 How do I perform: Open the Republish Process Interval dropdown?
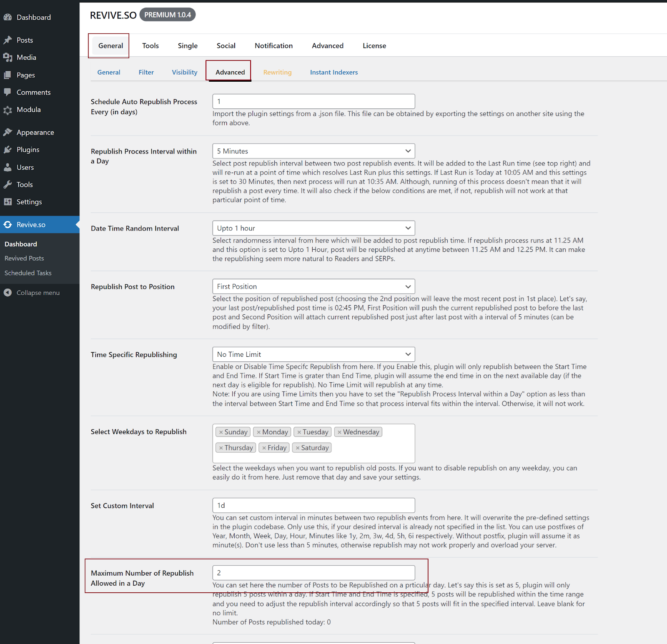click(x=313, y=151)
